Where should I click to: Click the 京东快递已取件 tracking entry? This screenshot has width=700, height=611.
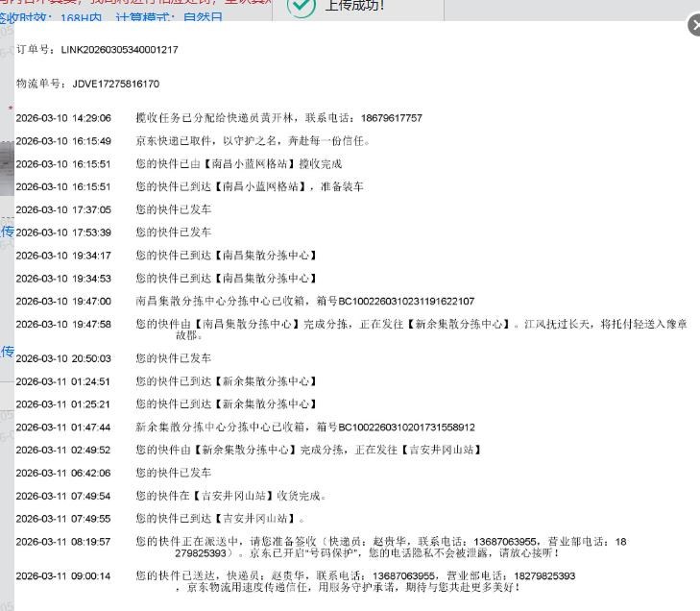tap(252, 141)
